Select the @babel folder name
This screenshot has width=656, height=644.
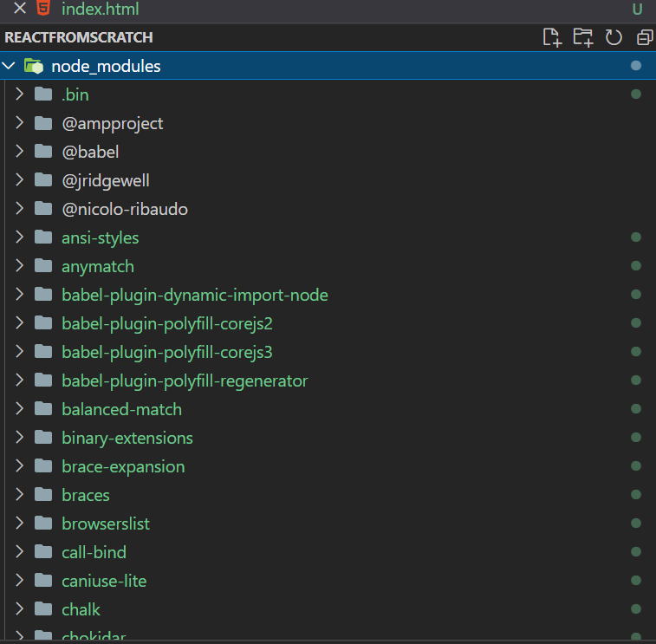pos(90,152)
